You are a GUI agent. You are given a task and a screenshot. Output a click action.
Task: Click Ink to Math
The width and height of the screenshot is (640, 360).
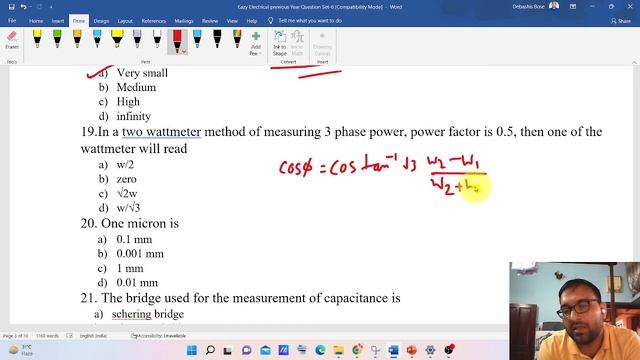[297, 44]
